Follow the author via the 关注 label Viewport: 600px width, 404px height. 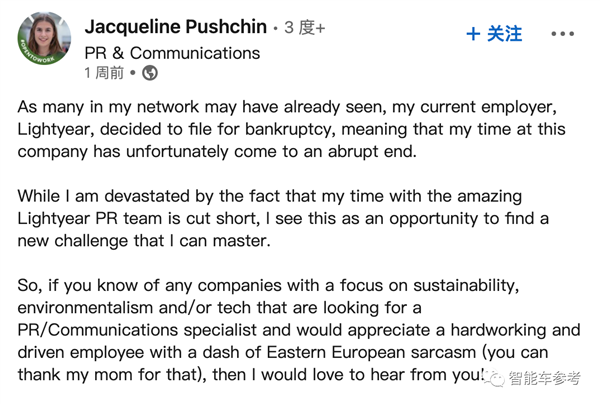click(x=504, y=34)
